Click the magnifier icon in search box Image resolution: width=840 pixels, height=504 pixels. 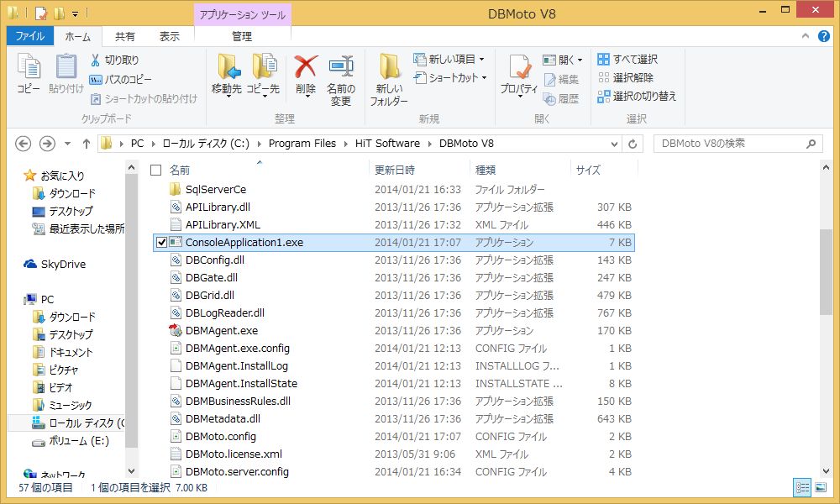811,144
